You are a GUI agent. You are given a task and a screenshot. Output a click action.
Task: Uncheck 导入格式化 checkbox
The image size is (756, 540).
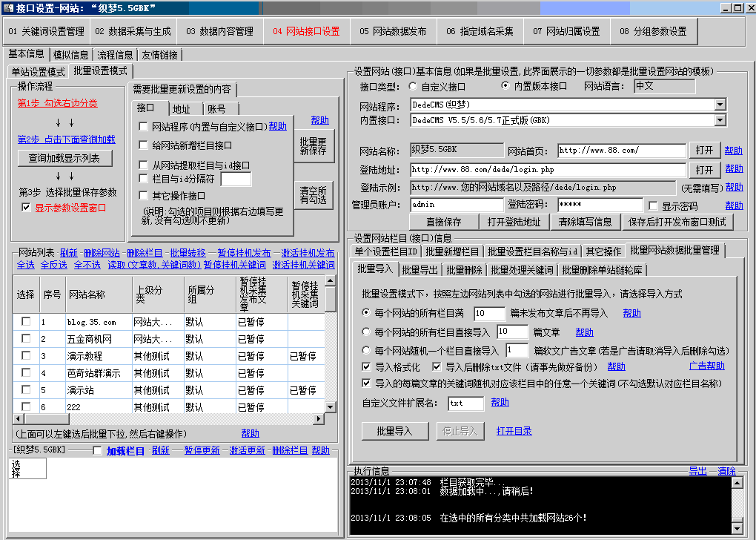[x=366, y=366]
